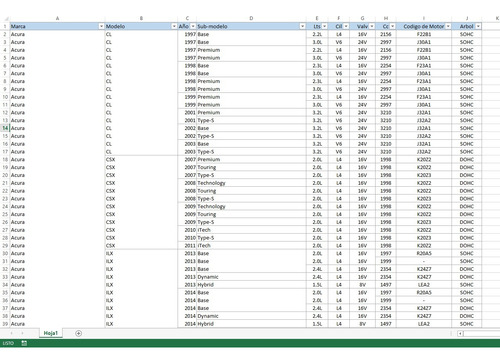
Task: Select the iTech cell in row 29
Action: (x=251, y=246)
